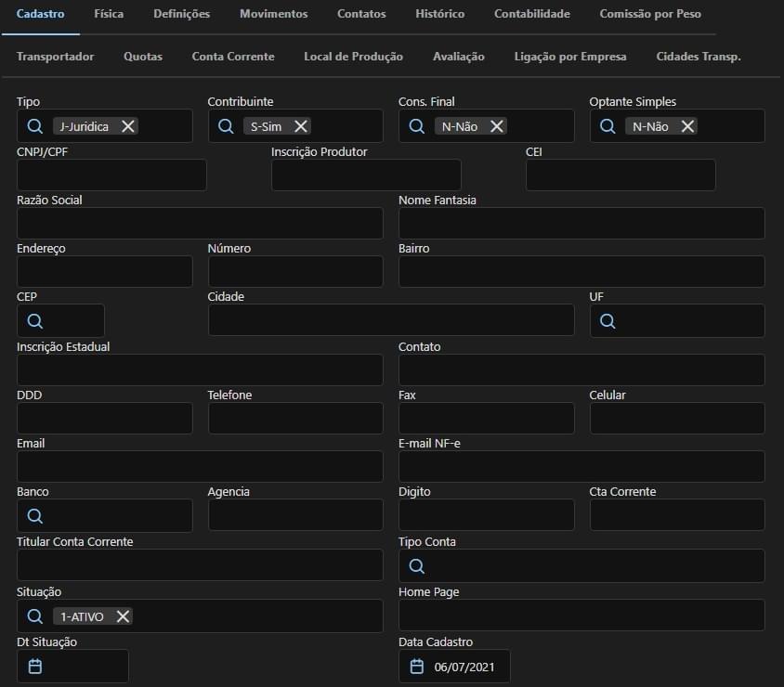Switch to the Física tab
The height and width of the screenshot is (687, 784).
coord(109,14)
